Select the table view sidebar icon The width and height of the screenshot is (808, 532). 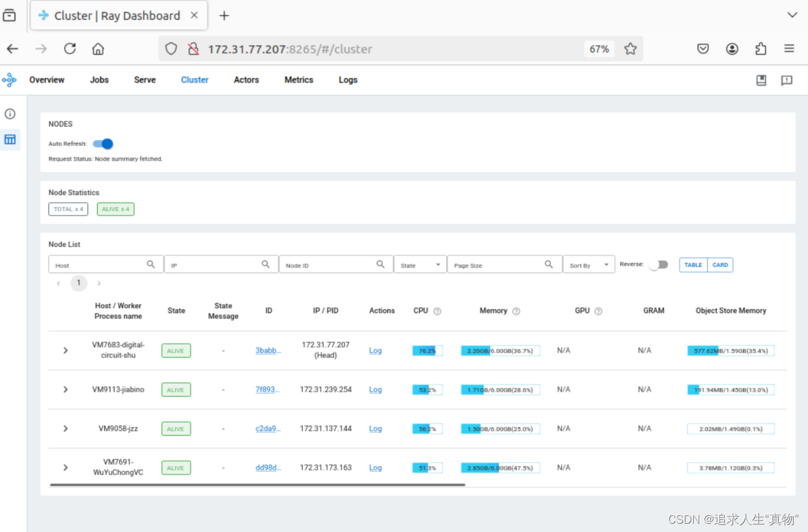tap(10, 139)
